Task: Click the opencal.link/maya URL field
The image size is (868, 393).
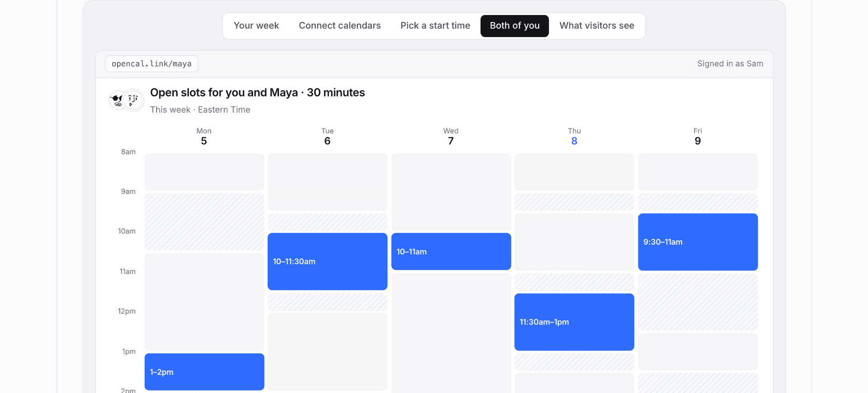Action: (x=151, y=64)
